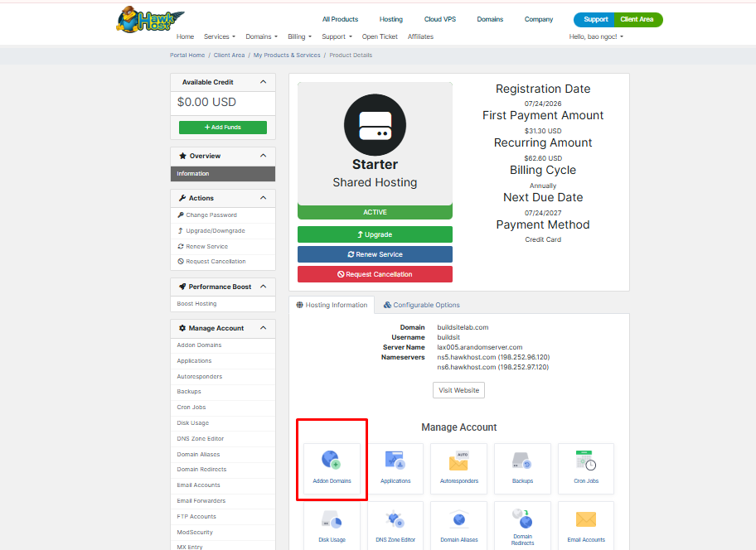This screenshot has width=756, height=550.
Task: Go to My Products & Services breadcrumb
Action: pos(287,55)
